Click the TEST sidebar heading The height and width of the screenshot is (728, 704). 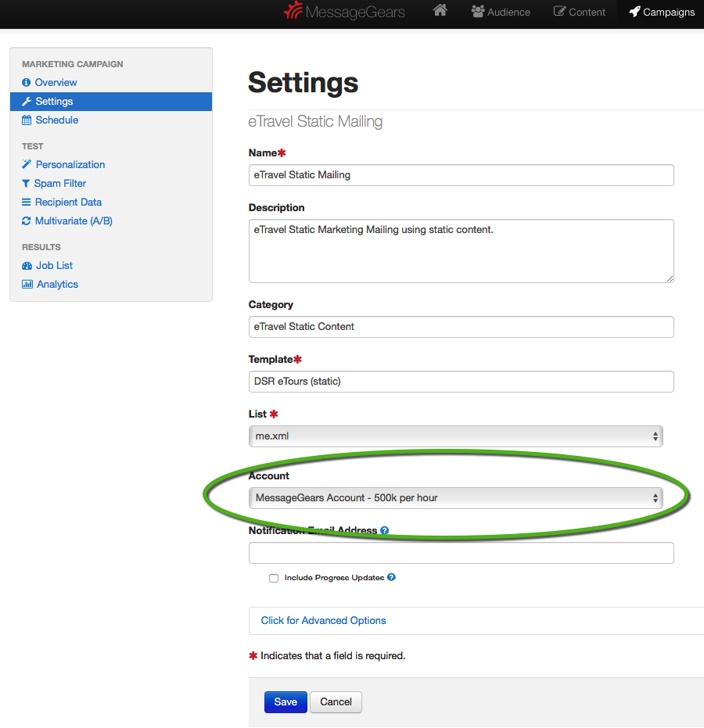click(x=33, y=146)
